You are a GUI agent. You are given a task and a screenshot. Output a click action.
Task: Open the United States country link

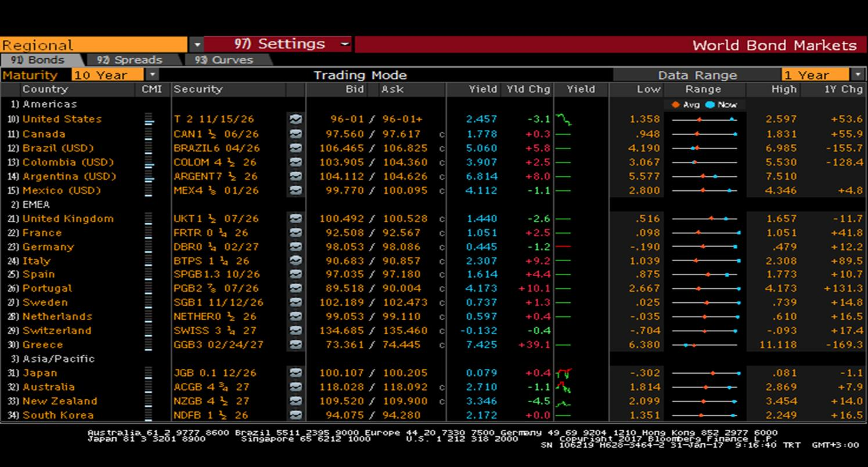coord(62,119)
